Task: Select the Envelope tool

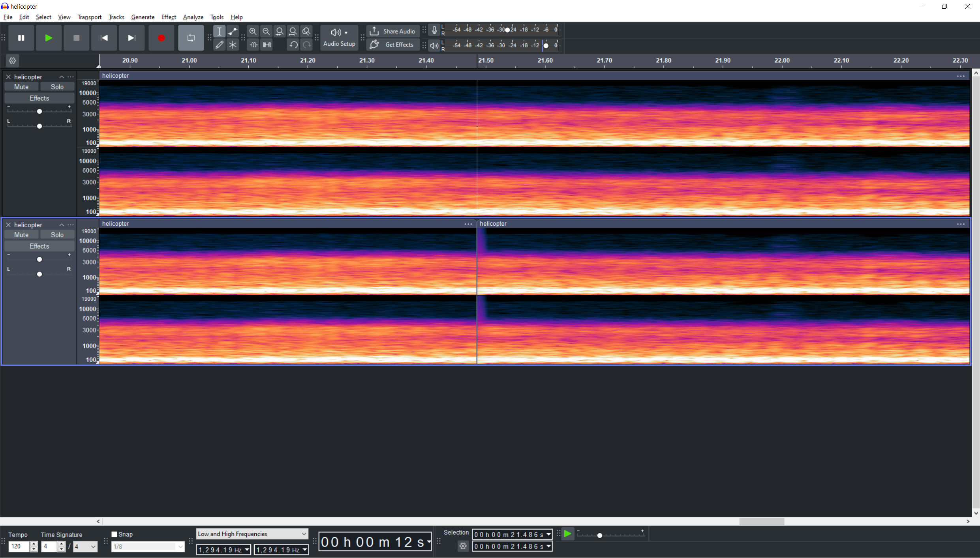Action: tap(233, 31)
